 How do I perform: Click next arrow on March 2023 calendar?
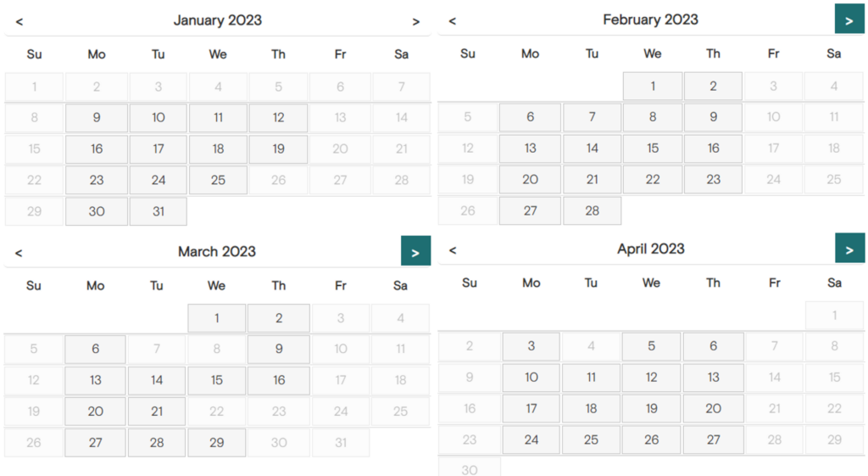415,252
